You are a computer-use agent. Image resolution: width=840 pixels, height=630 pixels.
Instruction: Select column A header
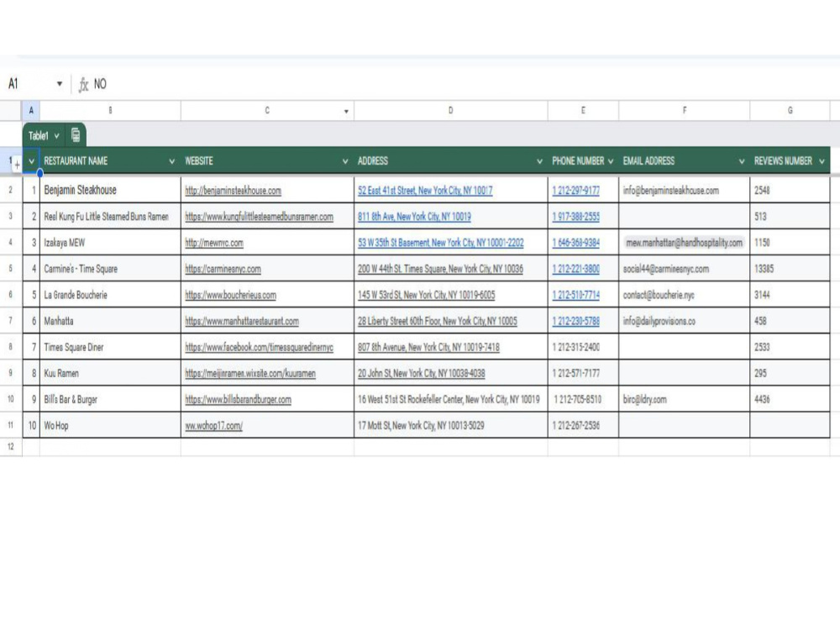pyautogui.click(x=31, y=110)
